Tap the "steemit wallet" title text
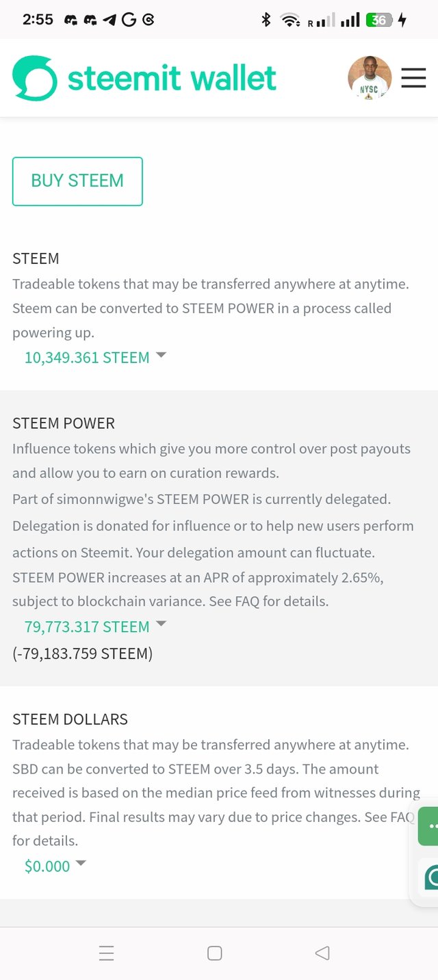Viewport: 438px width, 980px height. pyautogui.click(x=172, y=78)
